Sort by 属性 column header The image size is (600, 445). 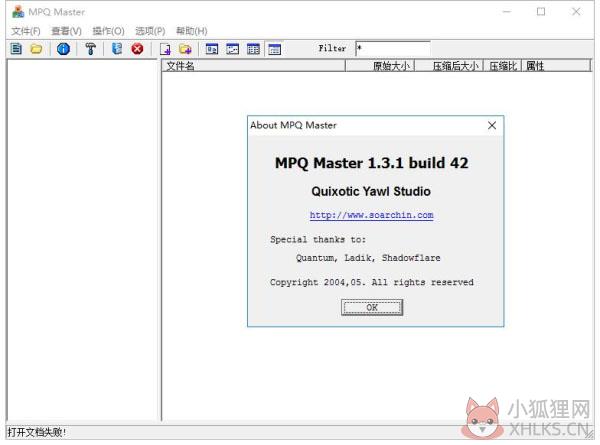556,66
